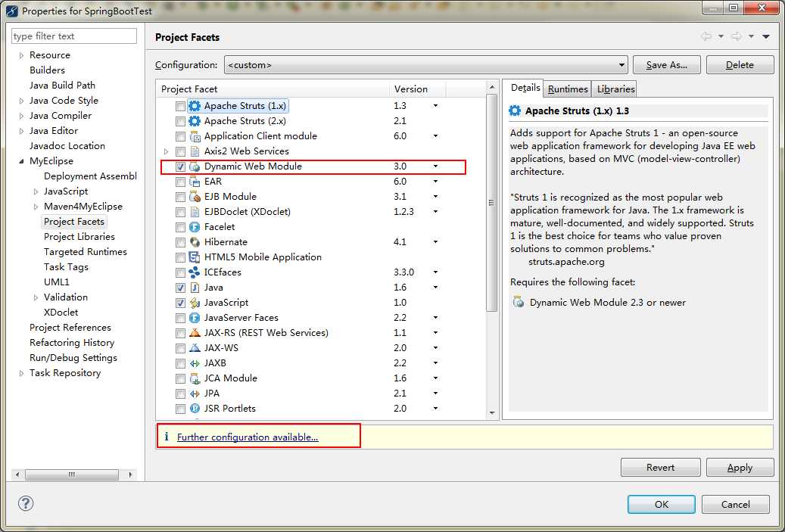Confirm with the OK button
This screenshot has height=532, width=785.
[x=661, y=504]
